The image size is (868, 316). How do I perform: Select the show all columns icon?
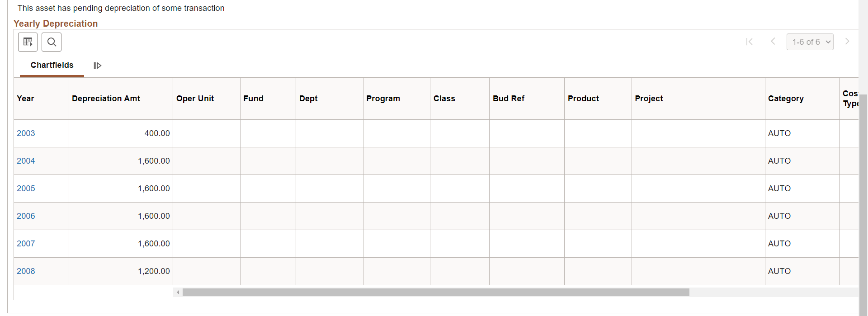tap(97, 65)
